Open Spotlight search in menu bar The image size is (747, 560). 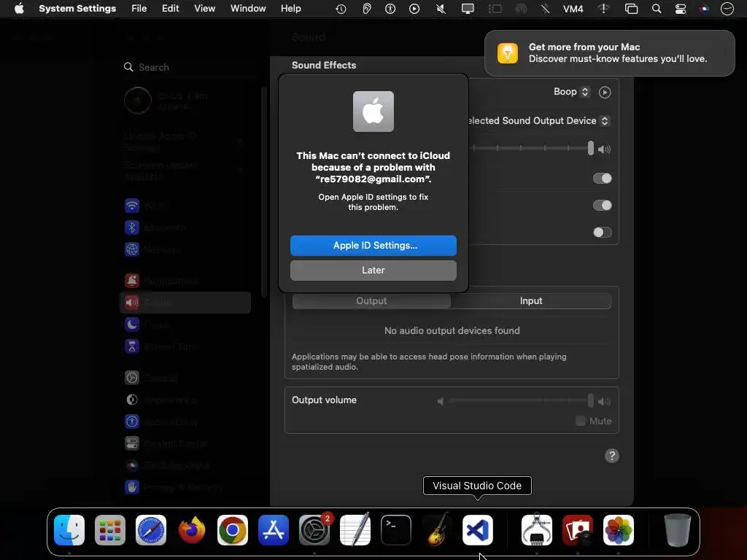657,9
